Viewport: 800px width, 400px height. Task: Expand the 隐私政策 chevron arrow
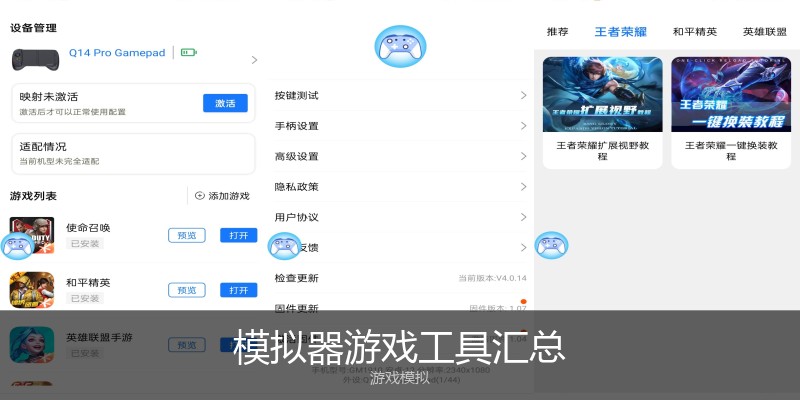[x=523, y=187]
